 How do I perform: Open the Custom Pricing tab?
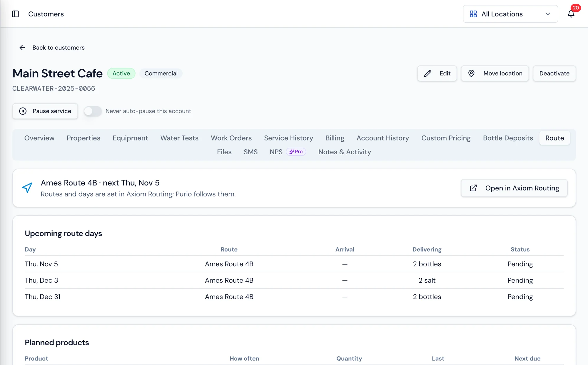pyautogui.click(x=446, y=138)
